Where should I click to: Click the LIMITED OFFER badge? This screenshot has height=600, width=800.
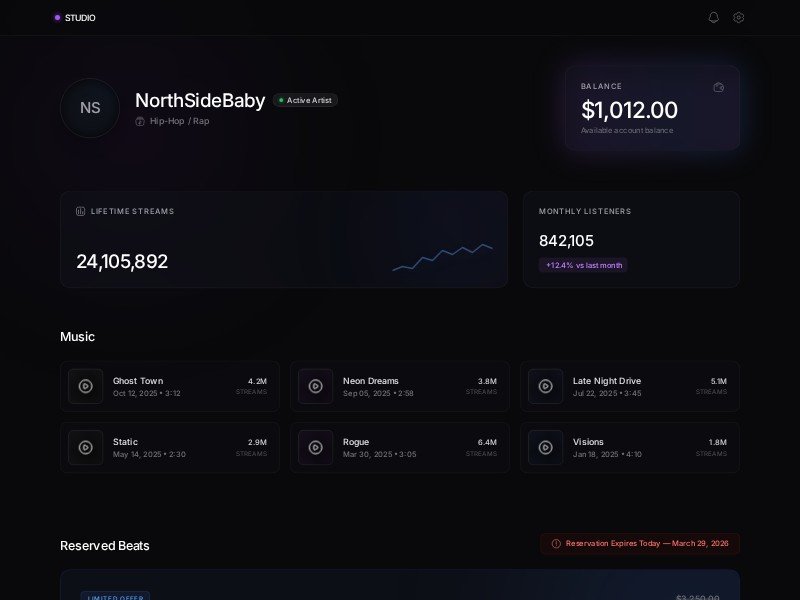115,597
